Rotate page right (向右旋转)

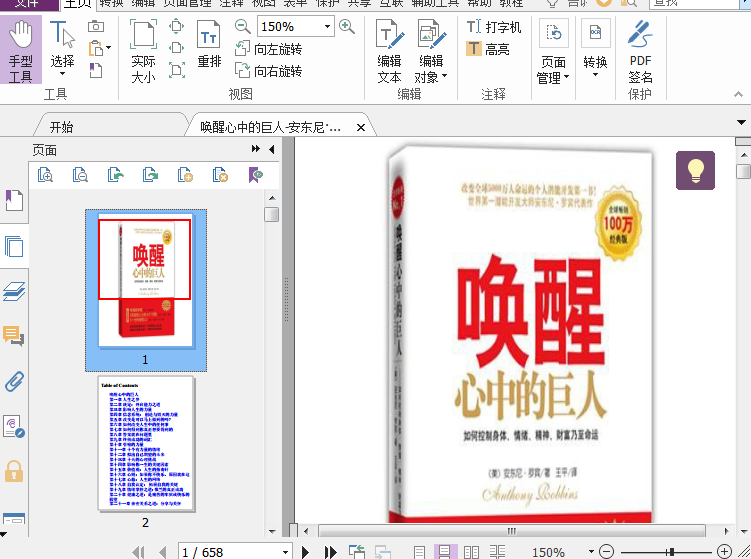[269, 71]
